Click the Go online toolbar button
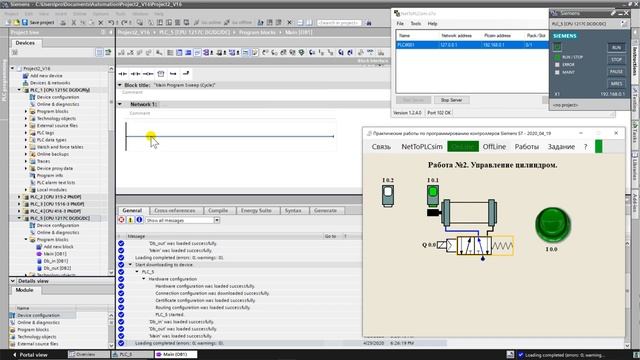Viewport: 640px width, 360px height. [208, 22]
